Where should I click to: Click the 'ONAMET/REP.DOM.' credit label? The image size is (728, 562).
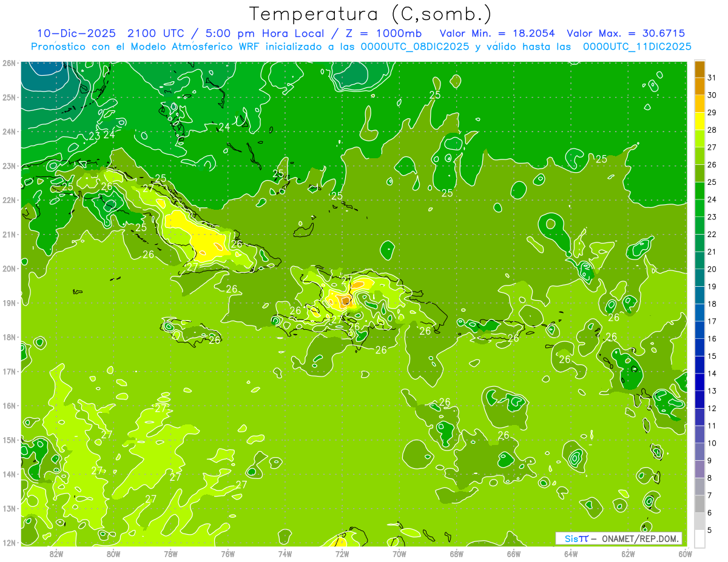641,538
